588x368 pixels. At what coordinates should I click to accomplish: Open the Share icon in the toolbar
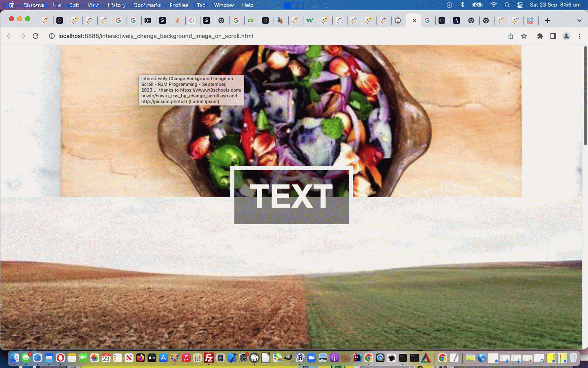click(x=510, y=36)
